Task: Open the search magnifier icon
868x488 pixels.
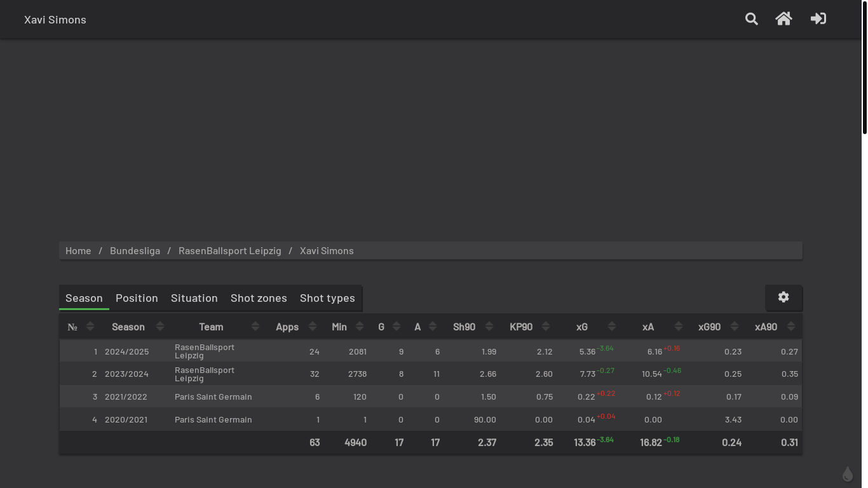Action: click(752, 19)
